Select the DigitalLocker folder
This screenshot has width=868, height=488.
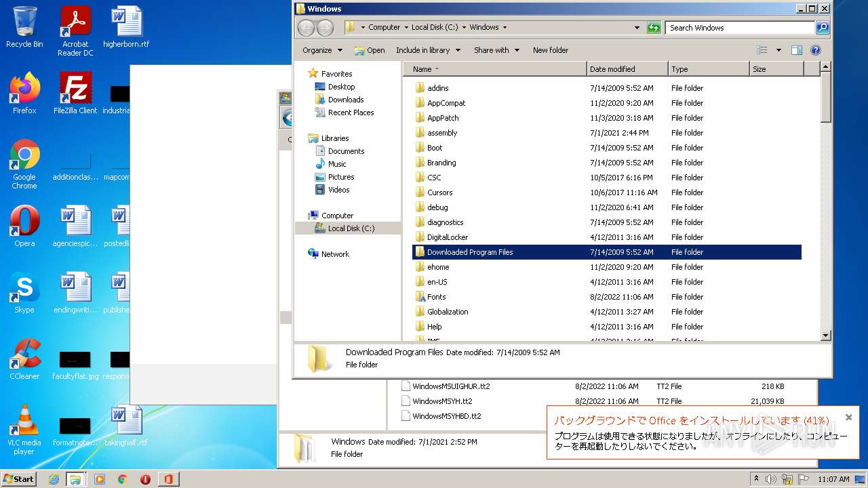pos(447,237)
